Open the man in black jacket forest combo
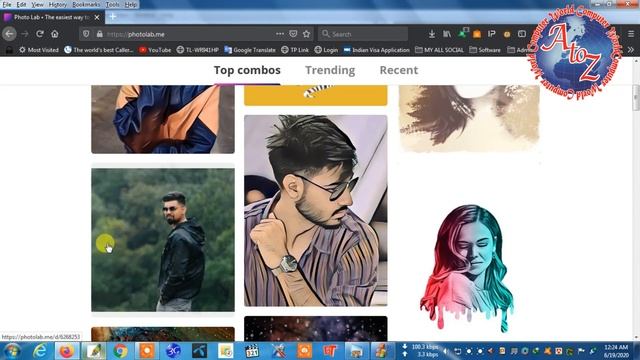The height and width of the screenshot is (360, 640). [x=163, y=240]
